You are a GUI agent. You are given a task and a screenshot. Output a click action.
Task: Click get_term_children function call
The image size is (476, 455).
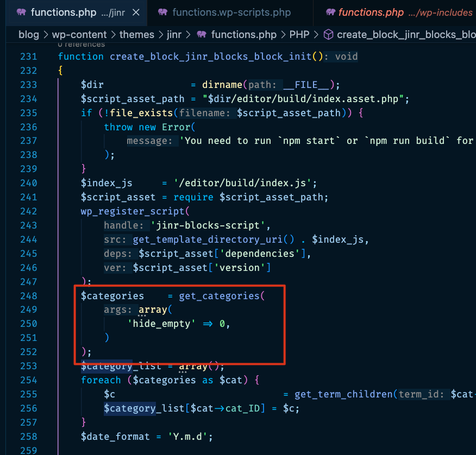click(x=343, y=394)
